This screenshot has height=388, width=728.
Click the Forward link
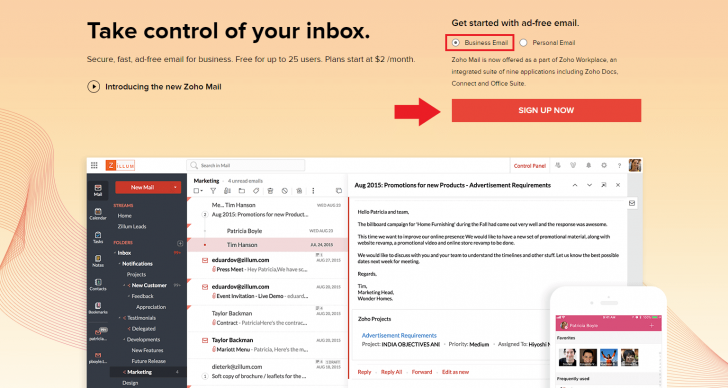pyautogui.click(x=422, y=372)
